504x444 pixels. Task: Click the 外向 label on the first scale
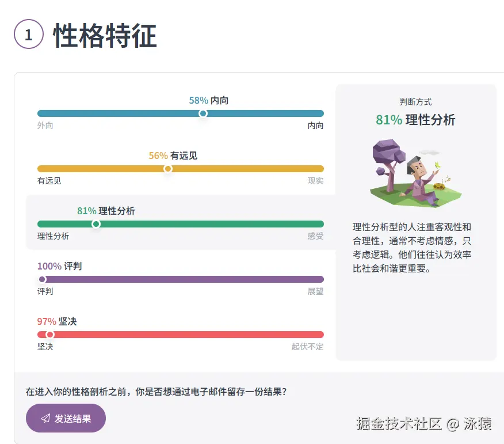click(x=44, y=126)
